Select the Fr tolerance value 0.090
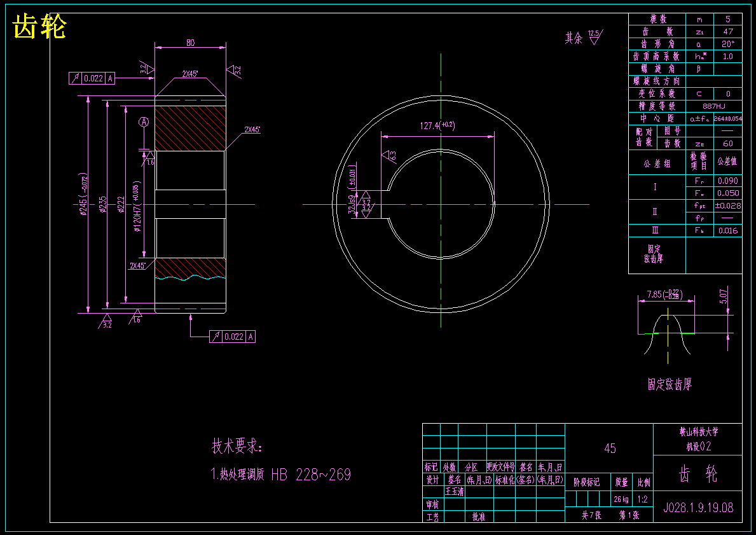The image size is (756, 535). pyautogui.click(x=728, y=181)
